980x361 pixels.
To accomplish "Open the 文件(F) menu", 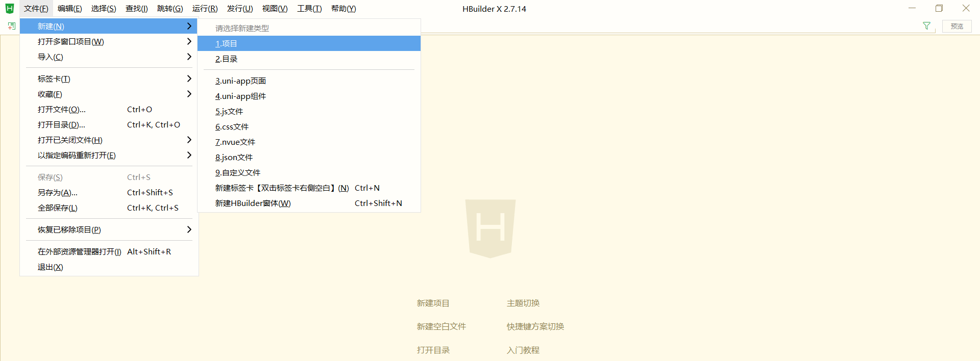I will tap(36, 9).
